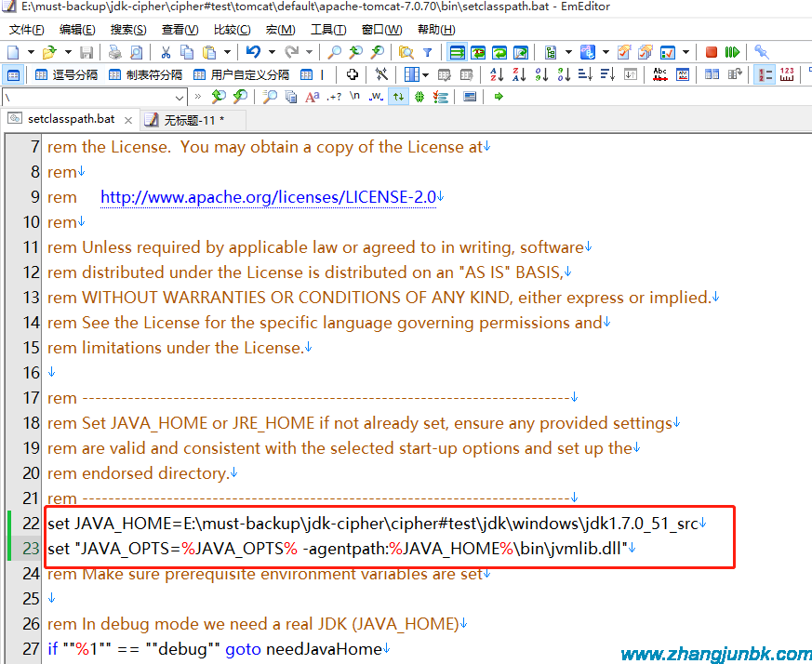Open the 文件(F) menu
The image size is (812, 664).
tap(27, 30)
